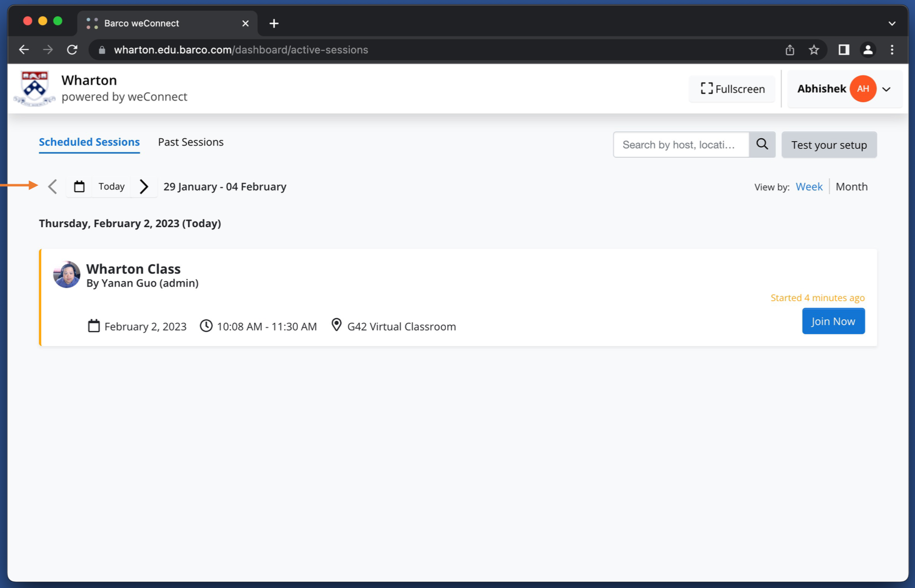915x588 pixels.
Task: Expand the Abhishek account dropdown
Action: [886, 89]
